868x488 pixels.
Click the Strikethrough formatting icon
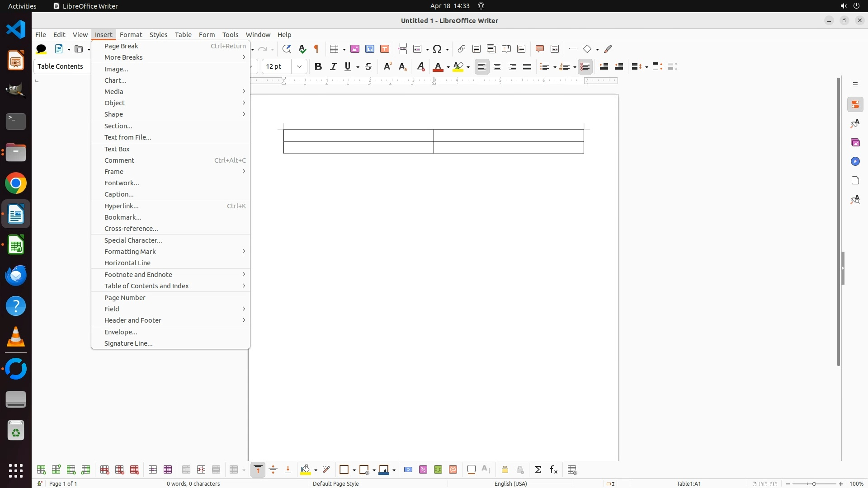tap(368, 67)
